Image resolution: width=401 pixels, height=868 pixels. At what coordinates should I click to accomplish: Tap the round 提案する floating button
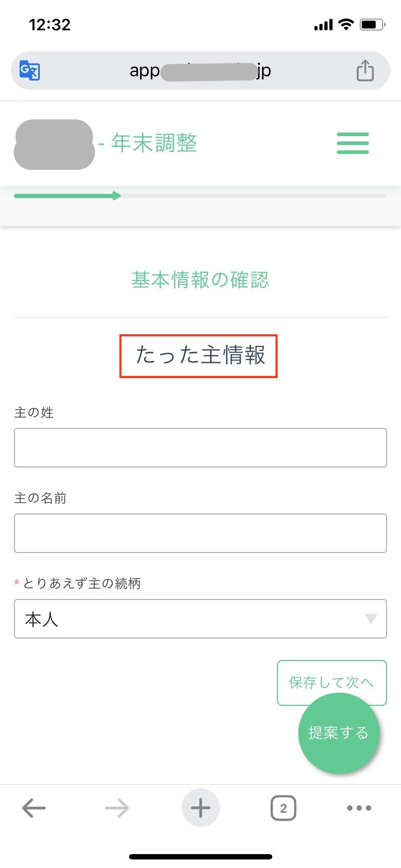(339, 733)
